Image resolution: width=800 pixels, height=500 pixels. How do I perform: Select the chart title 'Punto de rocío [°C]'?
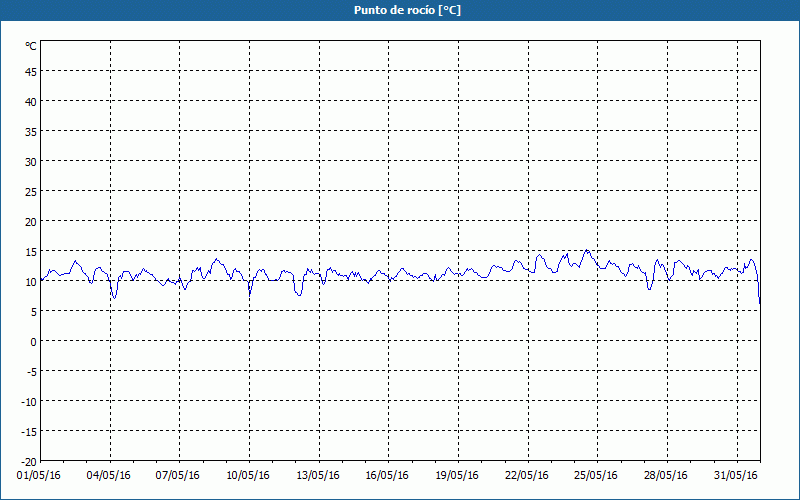(x=407, y=10)
